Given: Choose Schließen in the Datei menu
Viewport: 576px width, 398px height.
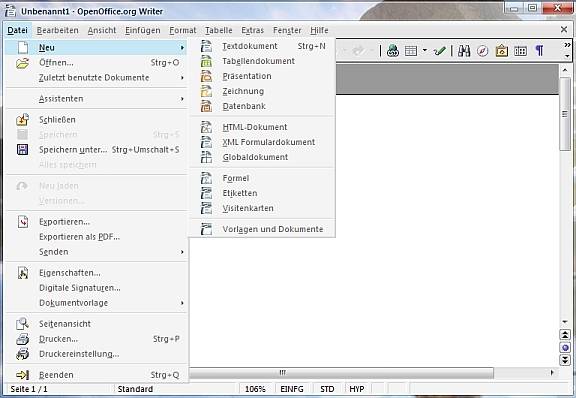Looking at the screenshot, I should click(96, 120).
